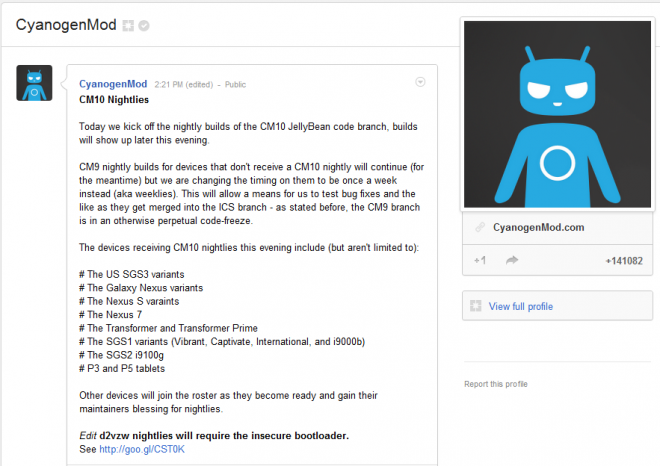Click the CyanogenMod page title heading
Screen dimensions: 660x466
[x=66, y=25]
